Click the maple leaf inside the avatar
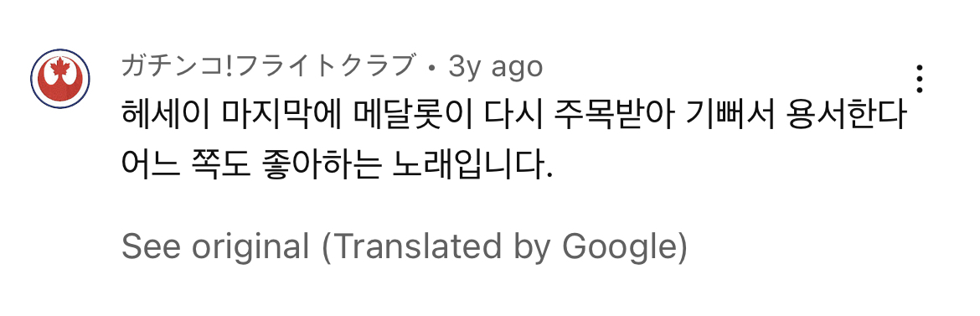The height and width of the screenshot is (316, 980). 60,68
